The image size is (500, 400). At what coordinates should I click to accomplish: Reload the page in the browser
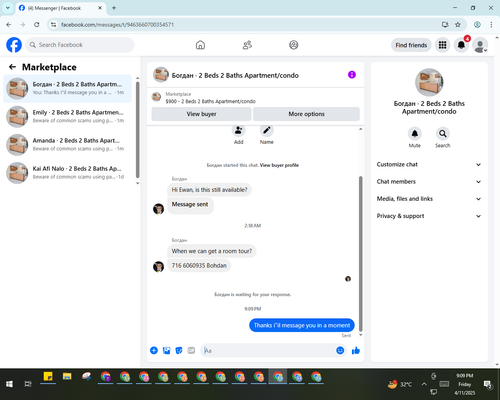click(x=37, y=24)
